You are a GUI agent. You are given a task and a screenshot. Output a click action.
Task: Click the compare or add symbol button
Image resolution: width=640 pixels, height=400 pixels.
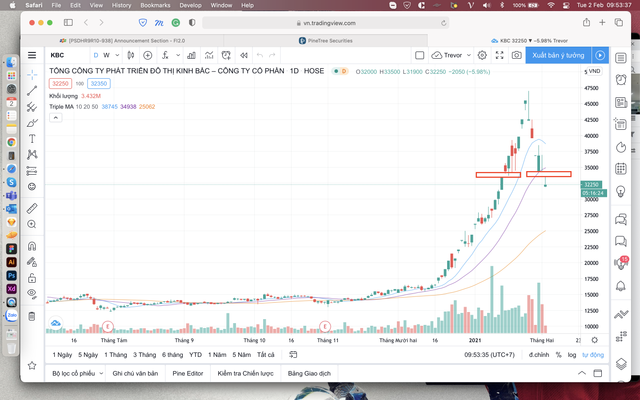tap(148, 55)
